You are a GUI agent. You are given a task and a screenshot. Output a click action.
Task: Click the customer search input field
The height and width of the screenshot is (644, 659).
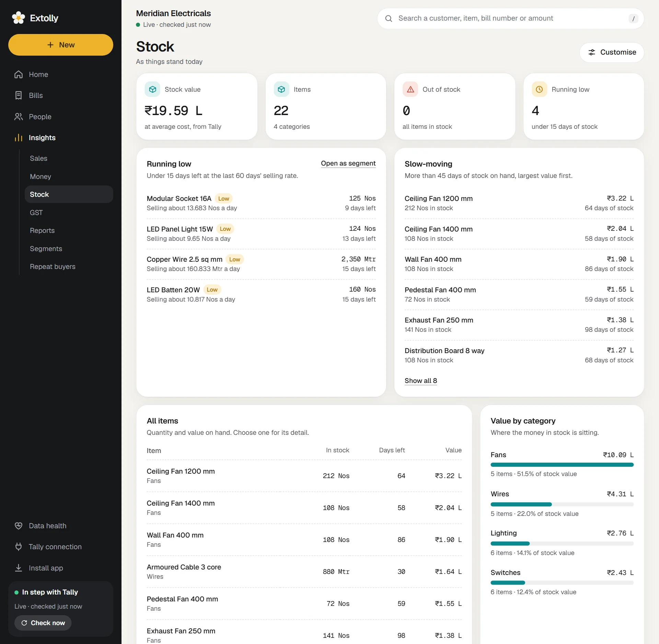[510, 19]
